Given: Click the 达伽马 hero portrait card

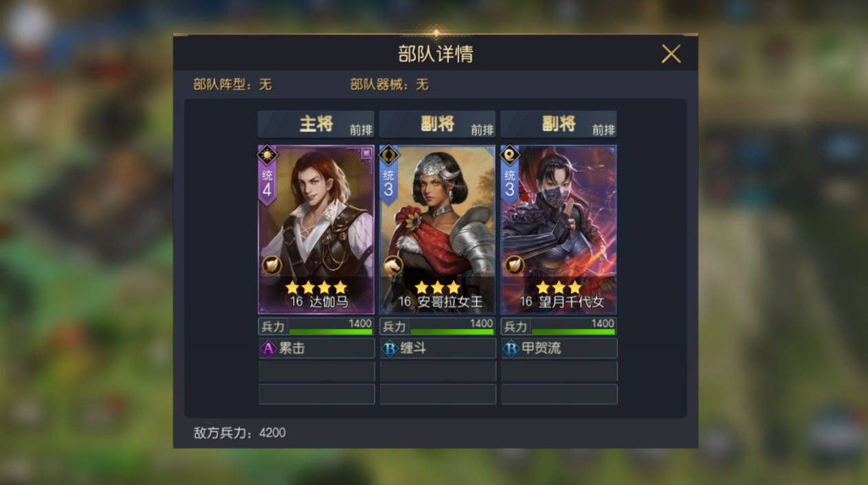Looking at the screenshot, I should tap(316, 229).
